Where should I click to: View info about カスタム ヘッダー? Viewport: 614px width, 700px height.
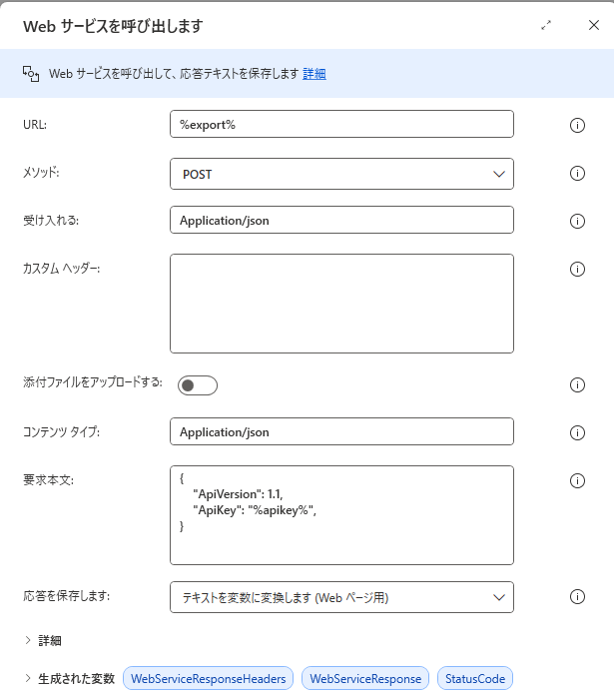pos(577,270)
